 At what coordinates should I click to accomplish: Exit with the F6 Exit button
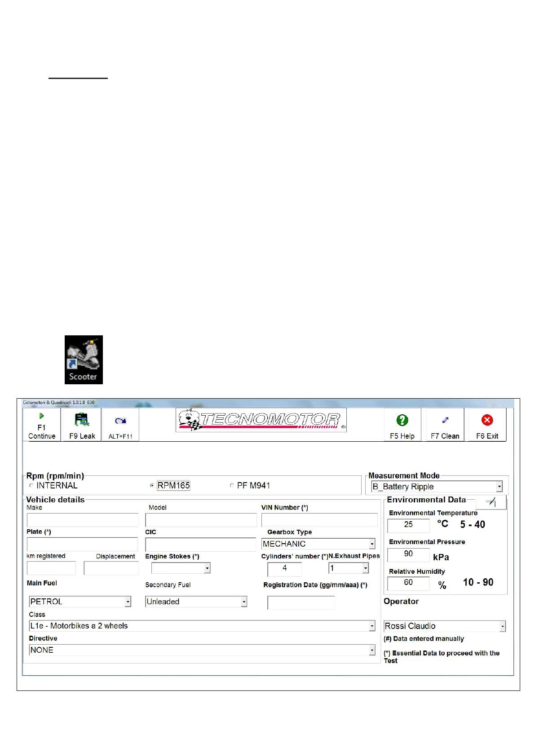(487, 425)
